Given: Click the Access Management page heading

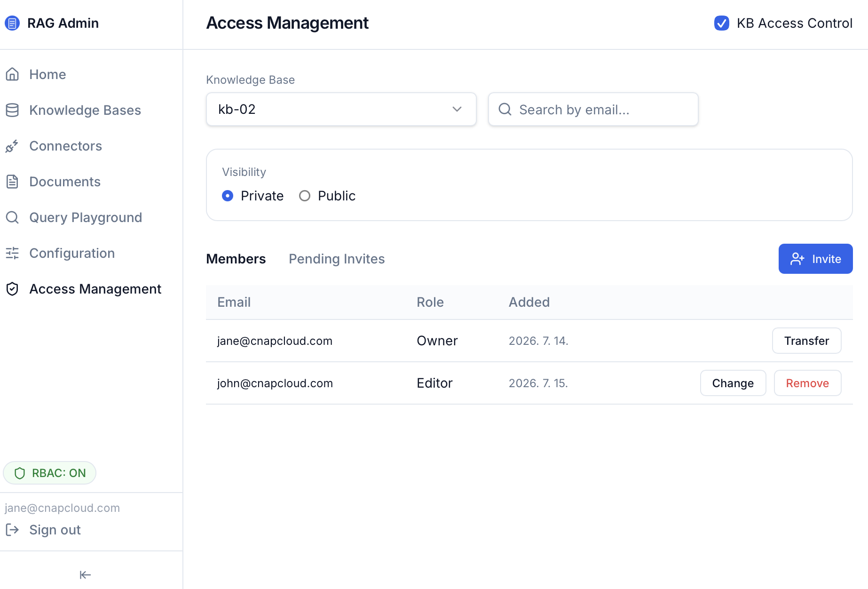Looking at the screenshot, I should 287,23.
